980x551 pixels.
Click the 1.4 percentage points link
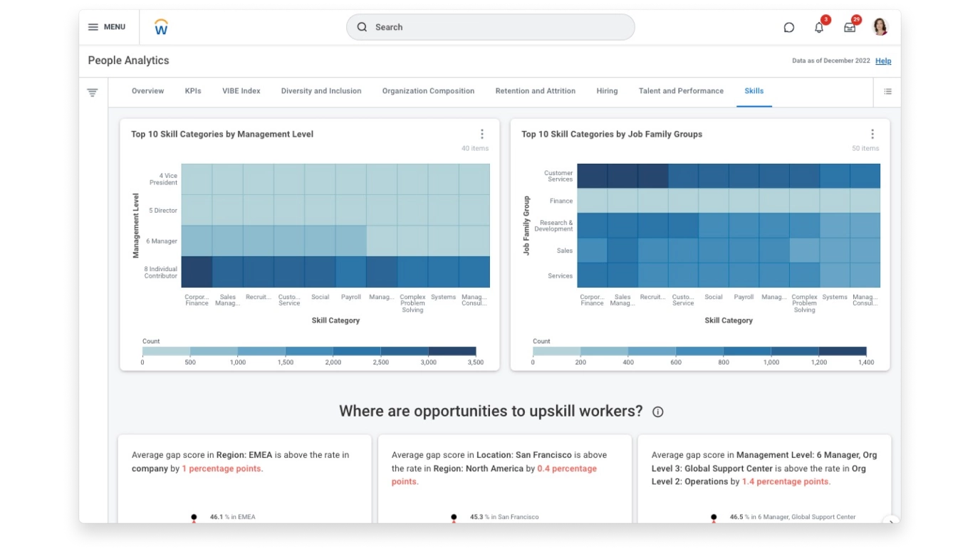[x=786, y=481]
